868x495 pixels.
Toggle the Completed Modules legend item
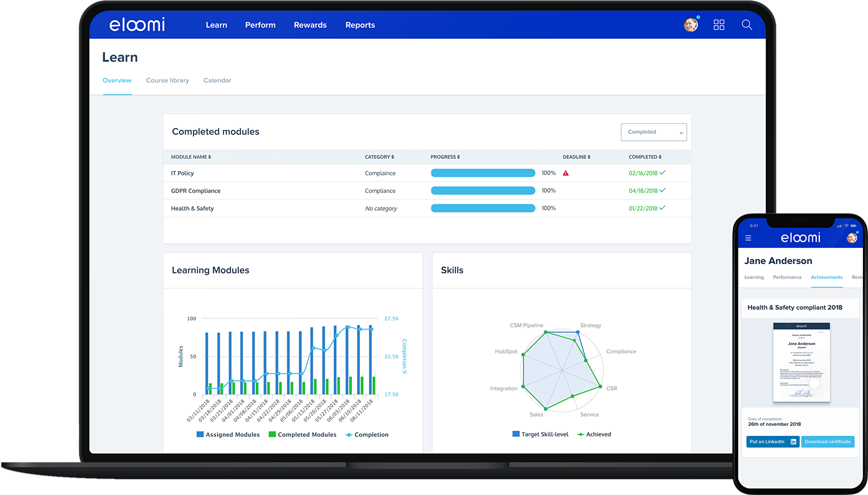(302, 434)
